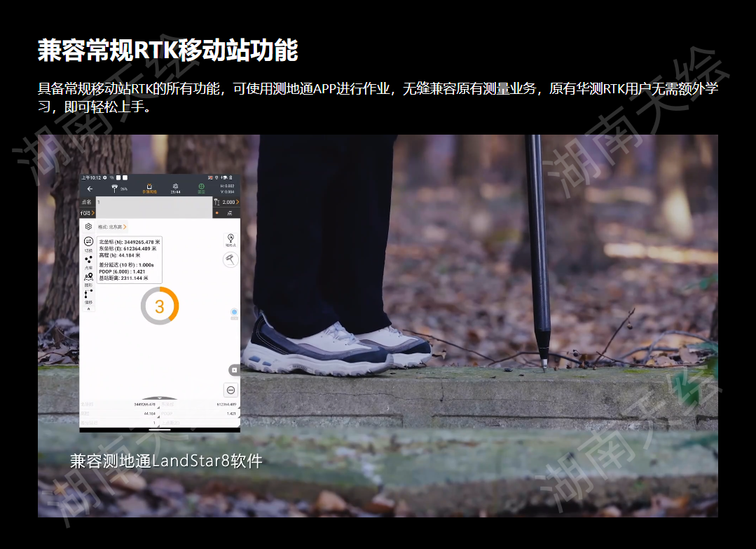Click the 点名 point name input field
Screen dimensions: 756x549
click(154, 202)
